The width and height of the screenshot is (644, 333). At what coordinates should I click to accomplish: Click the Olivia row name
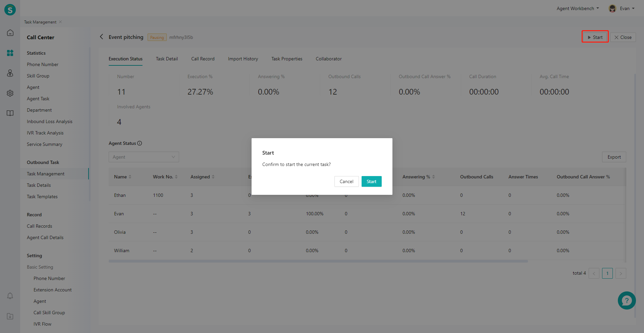(x=120, y=232)
